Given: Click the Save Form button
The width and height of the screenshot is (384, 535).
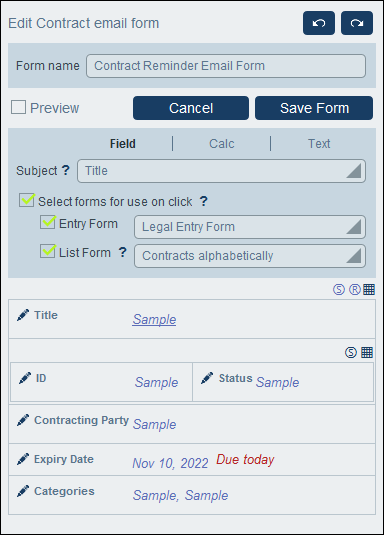Looking at the screenshot, I should point(314,108).
